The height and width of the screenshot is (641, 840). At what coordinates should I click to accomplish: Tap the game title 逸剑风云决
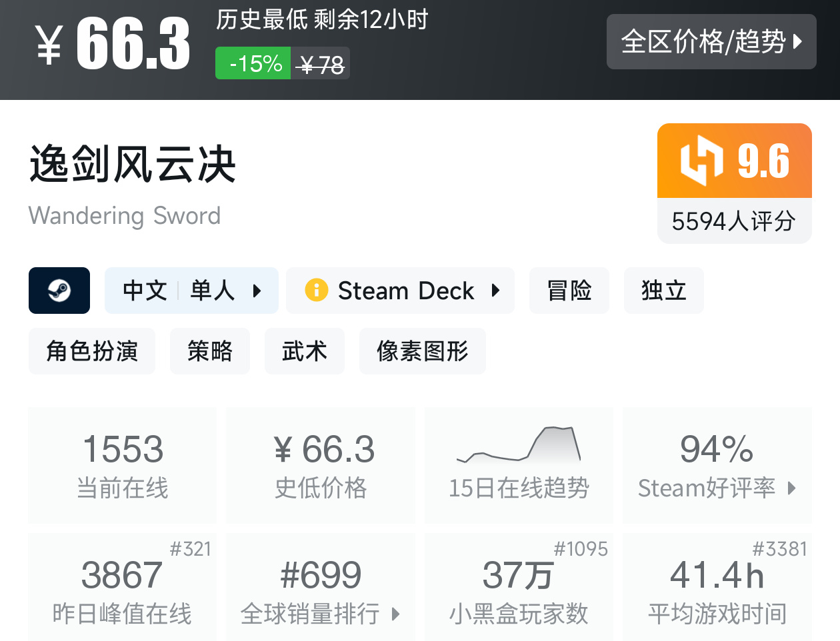tap(133, 164)
